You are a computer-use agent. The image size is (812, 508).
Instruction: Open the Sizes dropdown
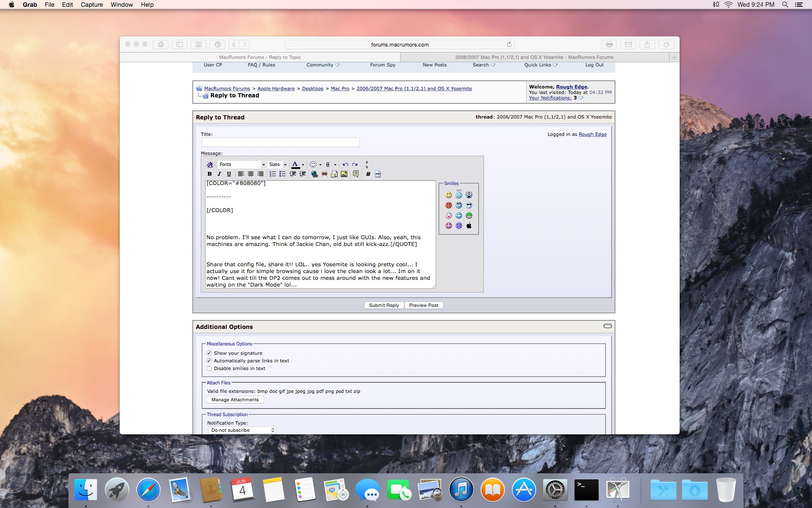coord(277,165)
